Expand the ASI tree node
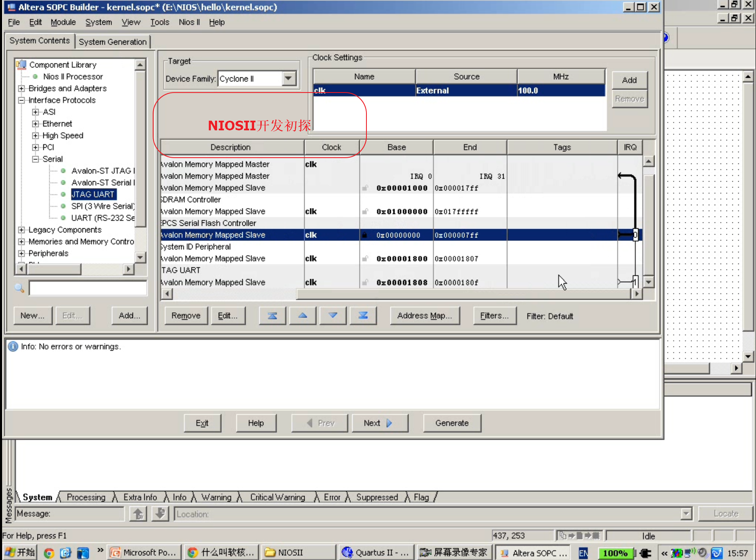756x560 pixels. click(35, 112)
